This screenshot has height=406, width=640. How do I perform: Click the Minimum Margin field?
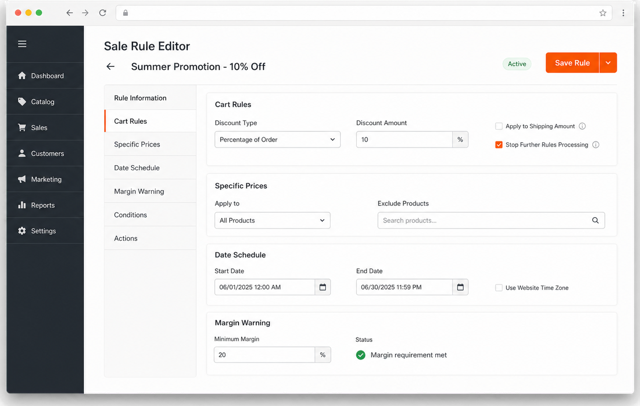click(x=264, y=355)
